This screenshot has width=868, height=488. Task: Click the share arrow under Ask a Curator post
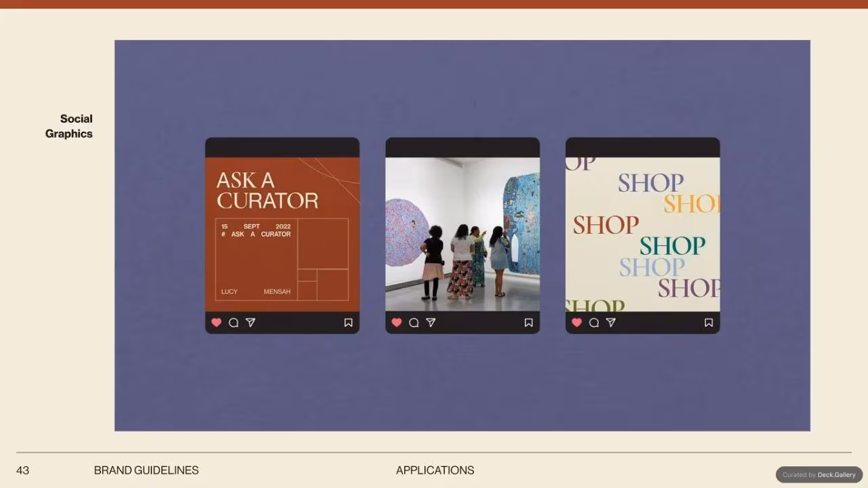250,323
